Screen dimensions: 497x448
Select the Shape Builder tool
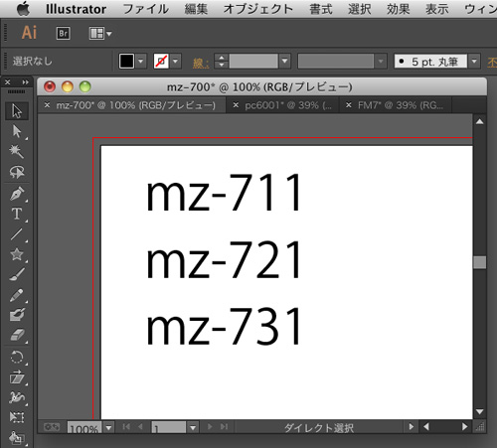[x=17, y=438]
